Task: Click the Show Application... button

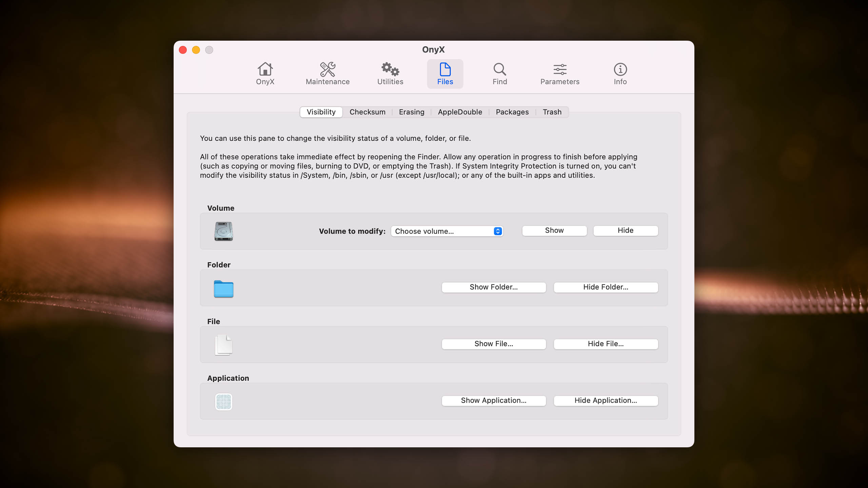Action: point(494,400)
